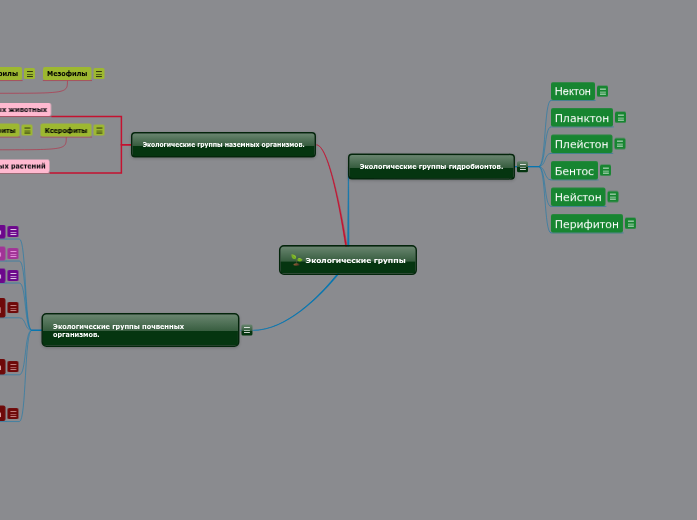The height and width of the screenshot is (520, 697).
Task: Open the note icon beside Нектон
Action: (603, 92)
